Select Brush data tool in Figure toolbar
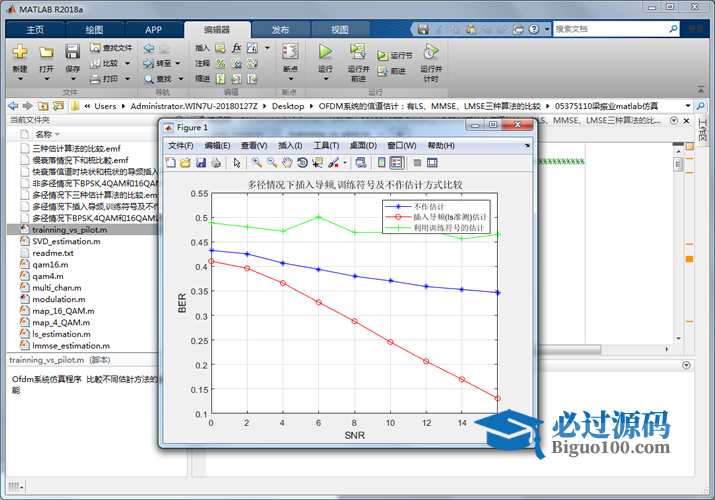715x500 pixels. [333, 163]
